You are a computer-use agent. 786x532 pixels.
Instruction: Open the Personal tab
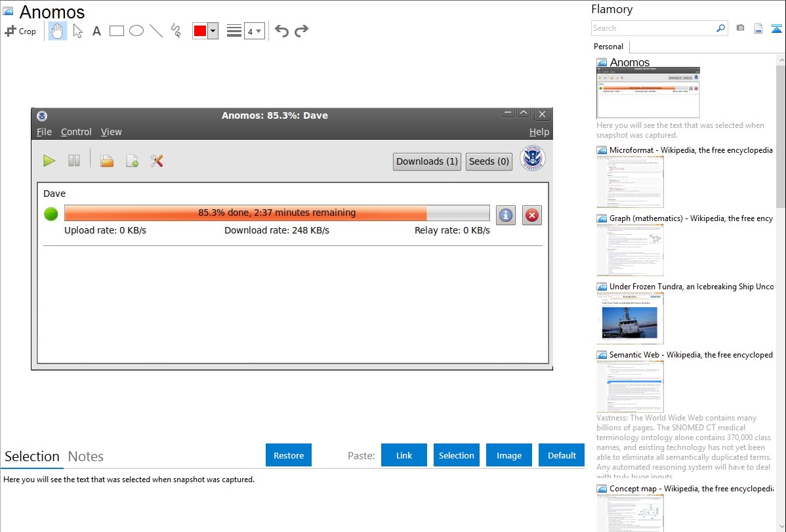(x=608, y=47)
